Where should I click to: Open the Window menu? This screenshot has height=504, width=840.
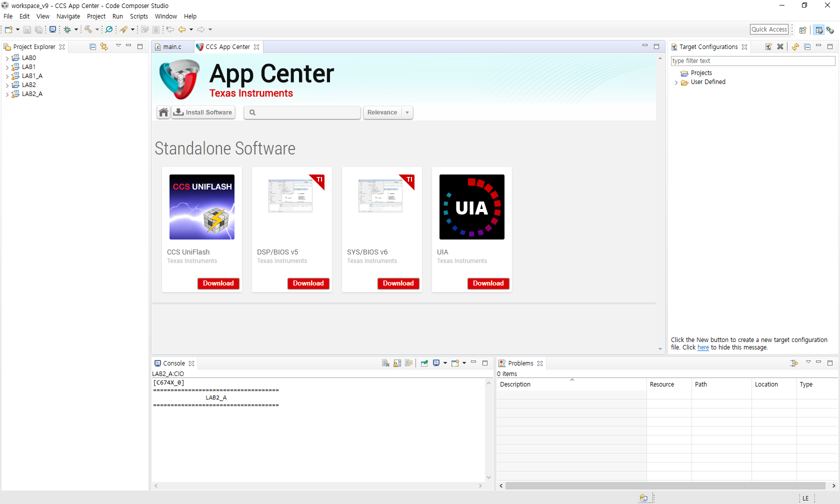point(165,16)
